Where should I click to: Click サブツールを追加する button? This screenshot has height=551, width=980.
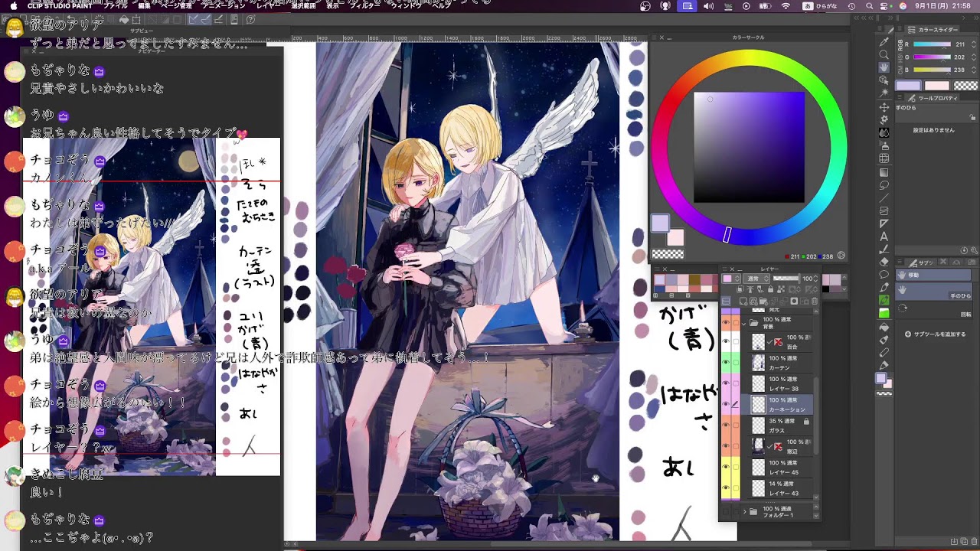pyautogui.click(x=936, y=334)
